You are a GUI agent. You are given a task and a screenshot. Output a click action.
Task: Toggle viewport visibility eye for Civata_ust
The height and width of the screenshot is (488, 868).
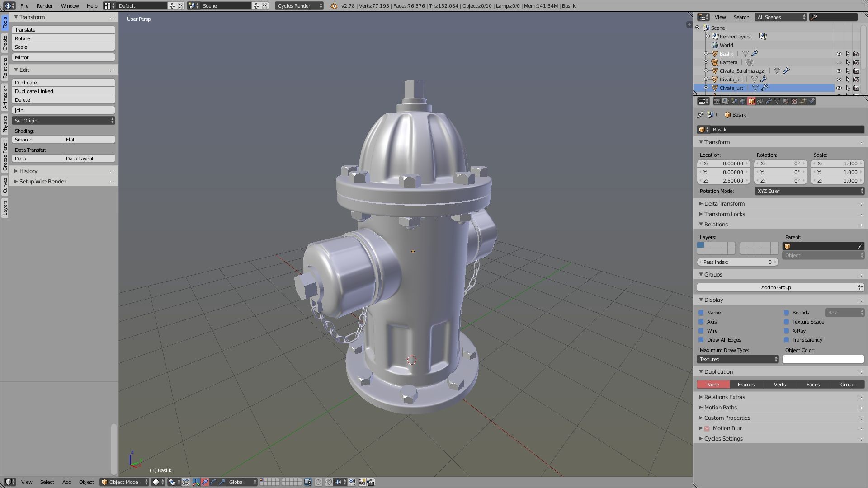(x=839, y=88)
